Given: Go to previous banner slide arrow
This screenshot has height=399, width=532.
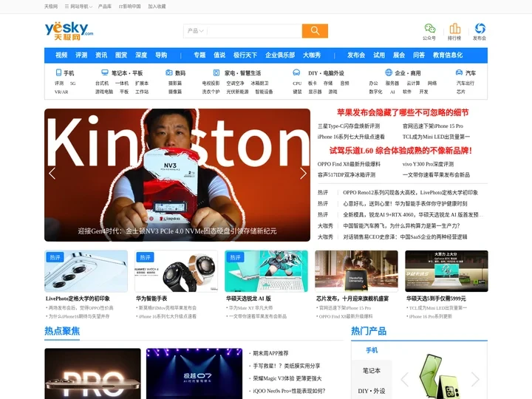Looking at the screenshot, I should [52, 174].
